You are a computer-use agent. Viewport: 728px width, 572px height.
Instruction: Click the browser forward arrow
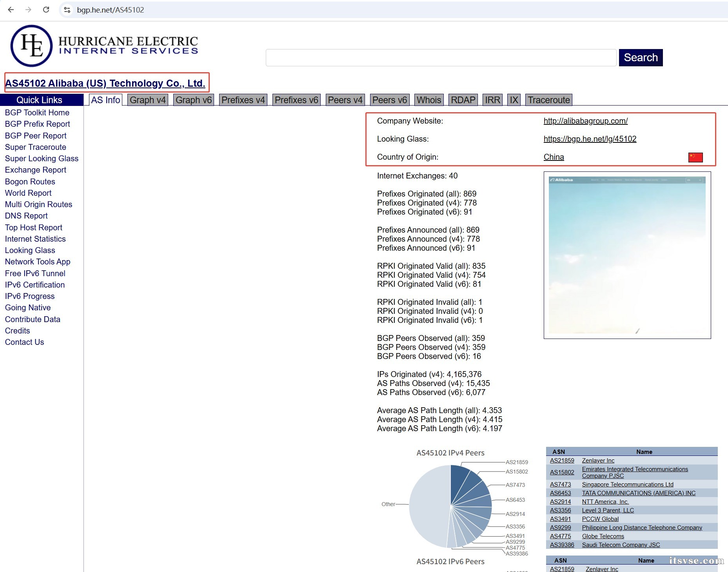coord(28,10)
